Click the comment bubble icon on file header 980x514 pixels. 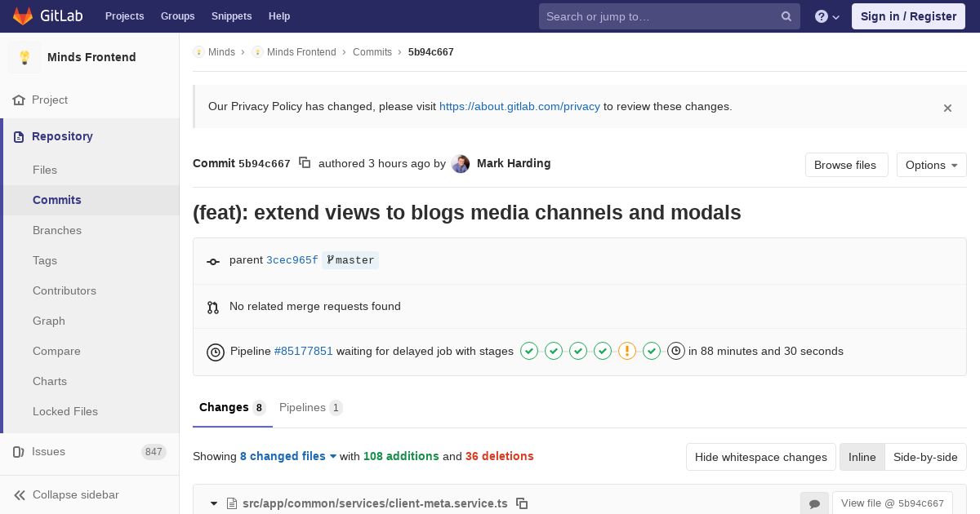tap(814, 503)
